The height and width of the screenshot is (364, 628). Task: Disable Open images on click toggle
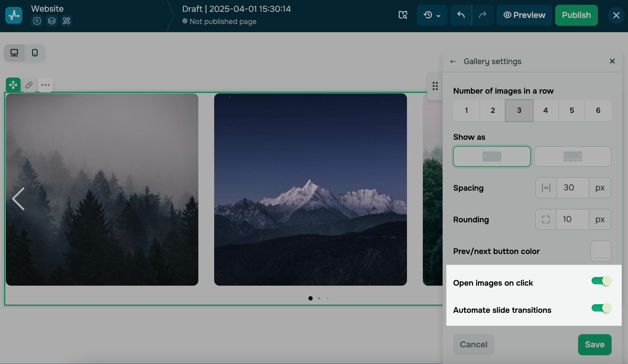pos(601,281)
